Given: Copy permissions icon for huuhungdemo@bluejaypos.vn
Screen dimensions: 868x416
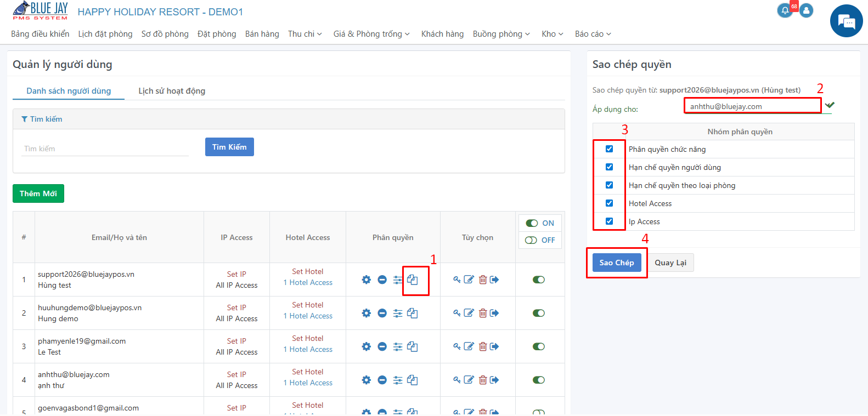Looking at the screenshot, I should (413, 313).
